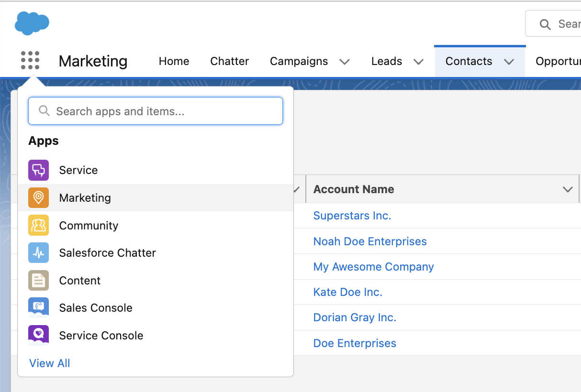
Task: Open the Leads tab
Action: [x=387, y=61]
